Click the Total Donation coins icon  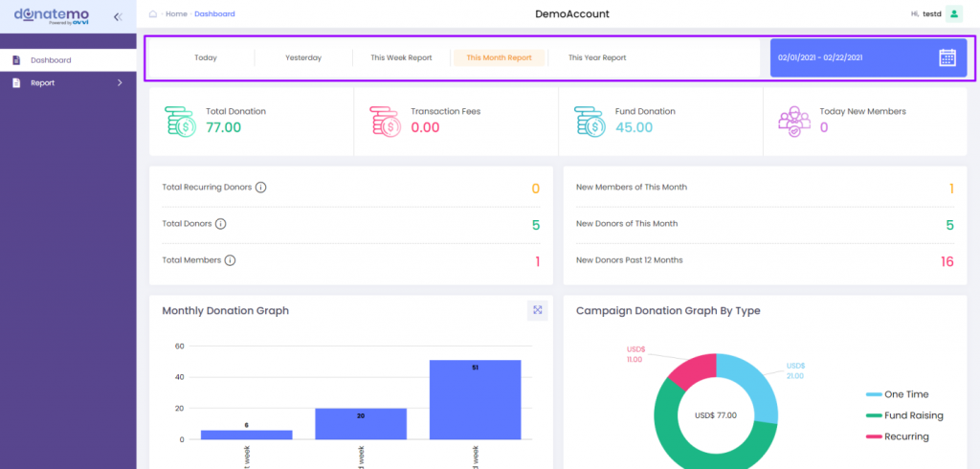tap(181, 122)
